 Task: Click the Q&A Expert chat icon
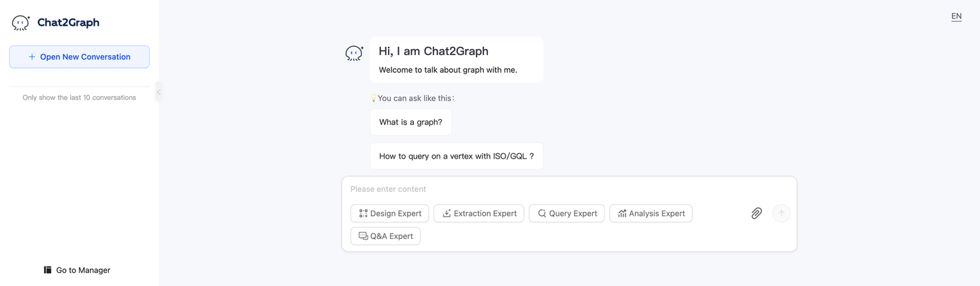click(x=363, y=236)
